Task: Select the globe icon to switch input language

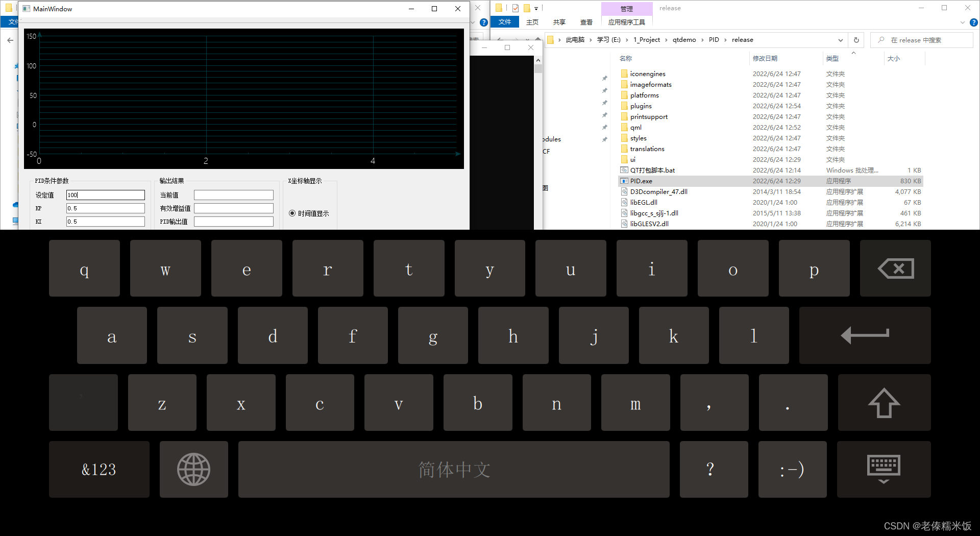Action: [193, 469]
